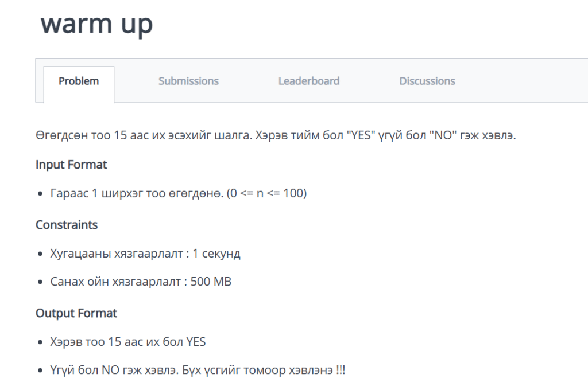Screen dimensions: 588x386
Task: Click the problem statement starting with "Өгөгдсөн"
Action: 276,137
